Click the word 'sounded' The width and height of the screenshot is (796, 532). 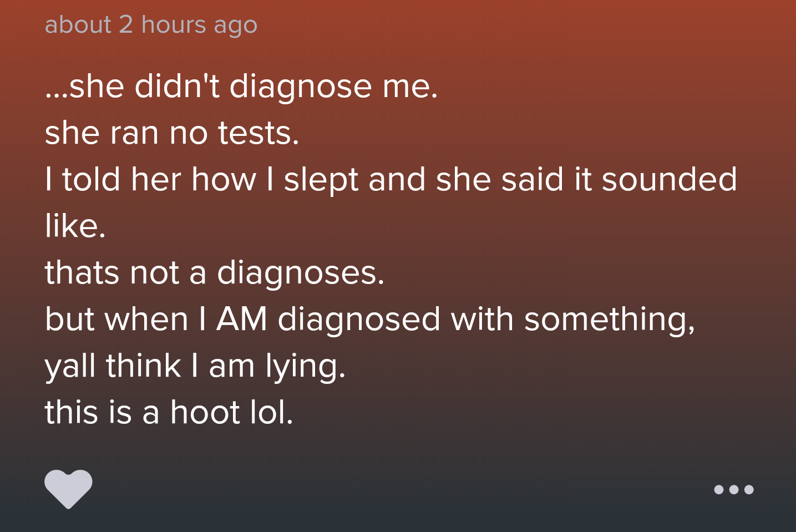pos(670,180)
